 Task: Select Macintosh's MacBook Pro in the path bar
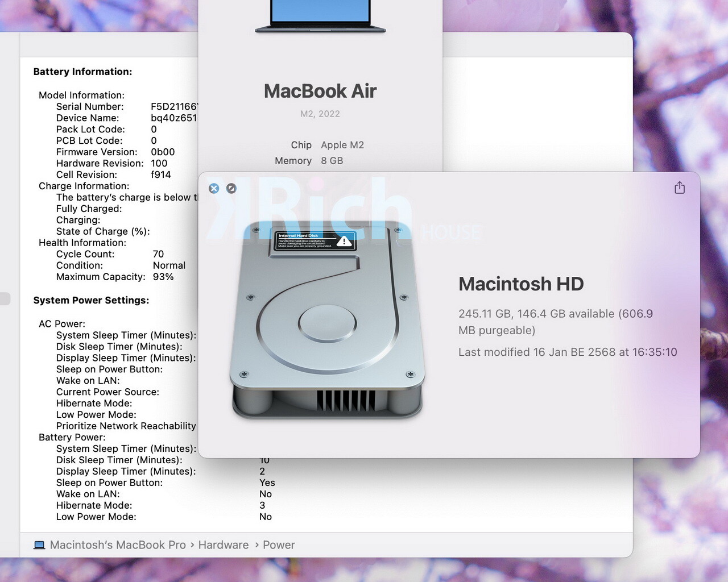118,545
